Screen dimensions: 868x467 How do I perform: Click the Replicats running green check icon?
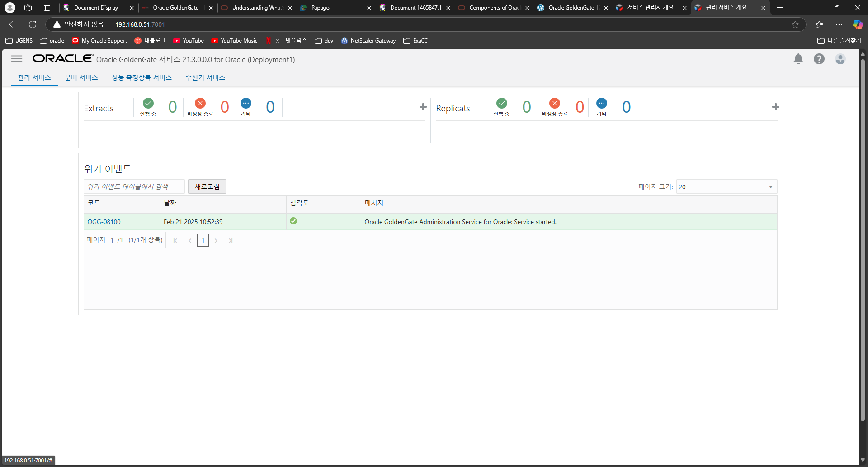pyautogui.click(x=502, y=103)
